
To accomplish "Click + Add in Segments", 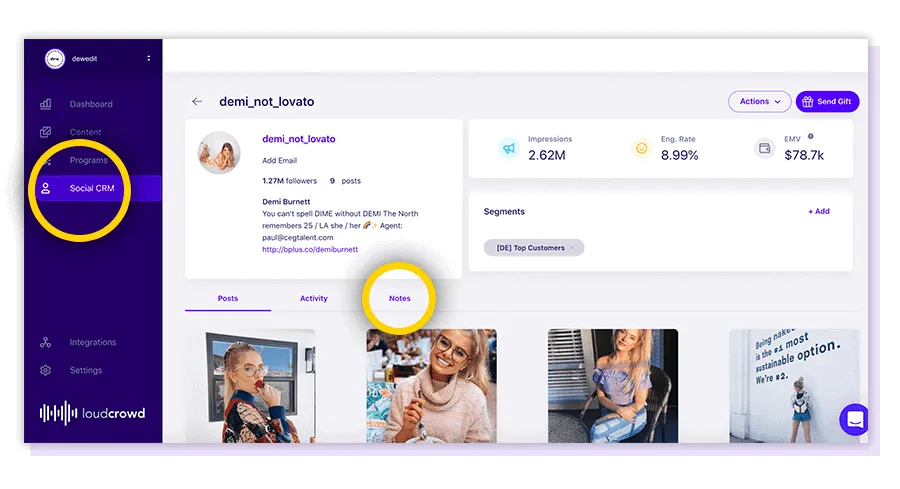I will pos(818,211).
